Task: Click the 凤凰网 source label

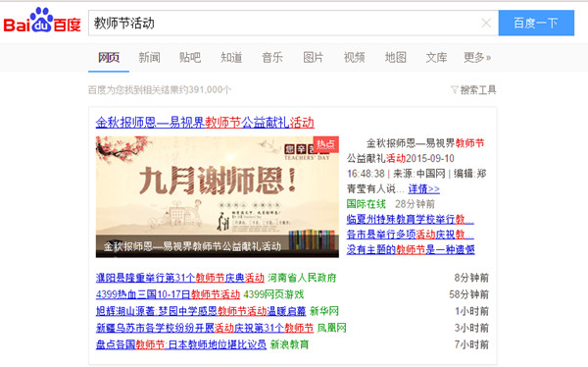Action: pos(331,328)
